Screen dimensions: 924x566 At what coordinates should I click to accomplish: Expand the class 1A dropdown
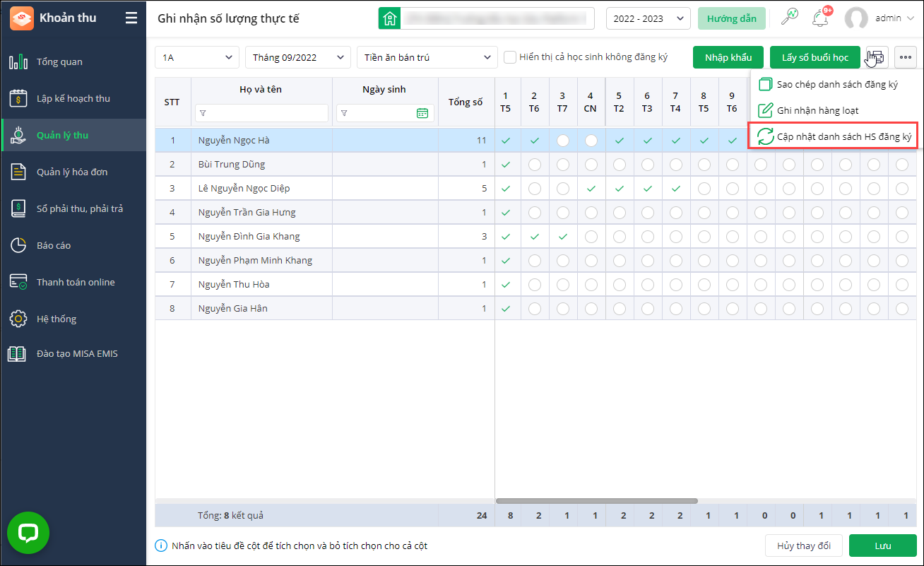click(x=196, y=57)
